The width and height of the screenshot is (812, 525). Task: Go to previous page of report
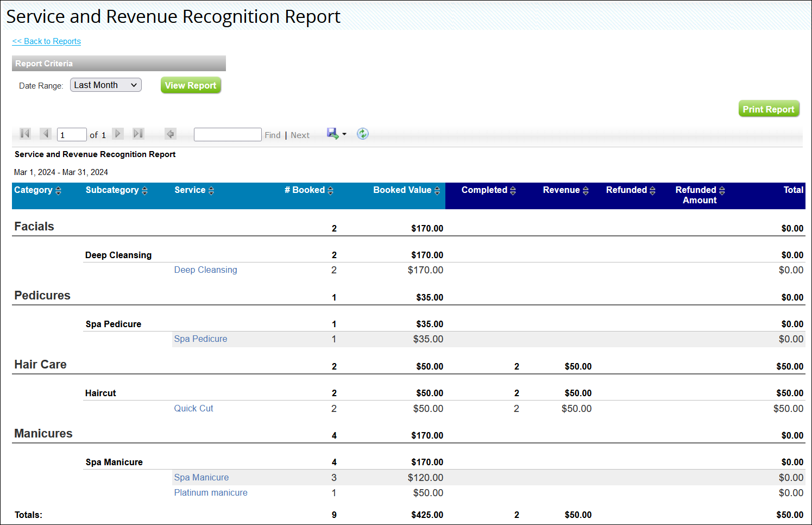pyautogui.click(x=46, y=134)
